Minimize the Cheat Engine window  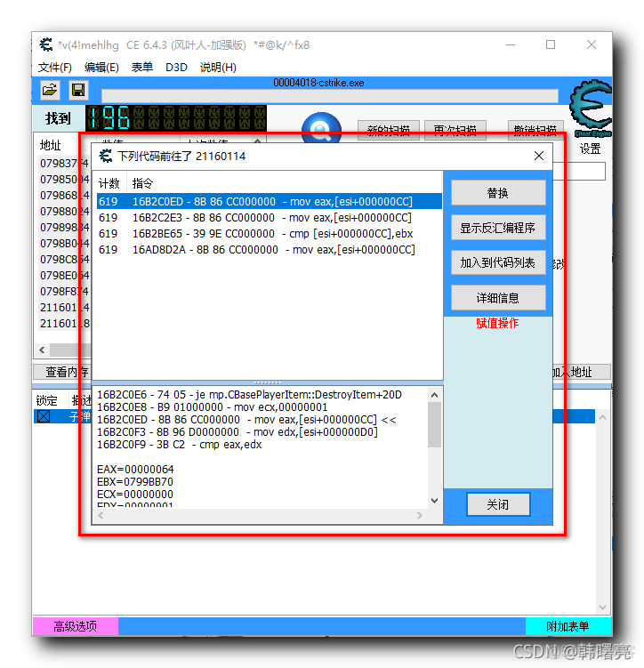(511, 44)
